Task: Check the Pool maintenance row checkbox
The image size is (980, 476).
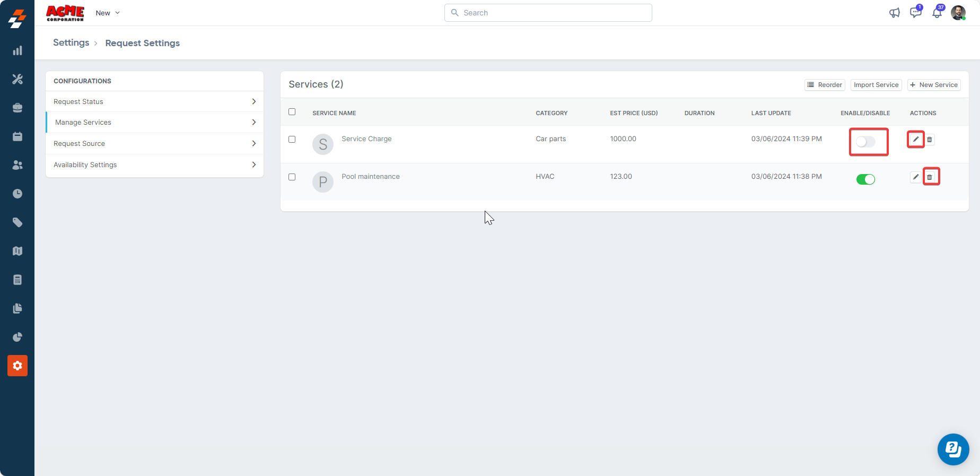Action: (292, 177)
